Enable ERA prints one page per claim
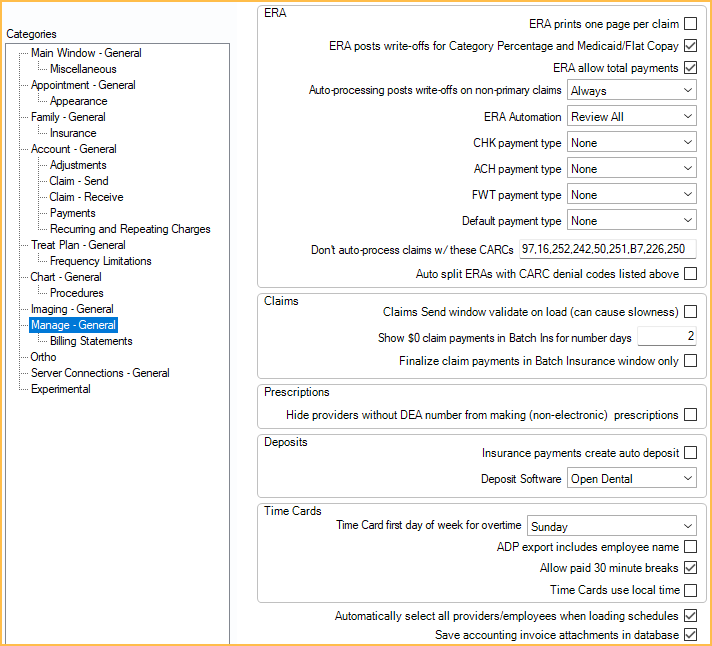Screen dimensions: 712x646 coord(690,23)
